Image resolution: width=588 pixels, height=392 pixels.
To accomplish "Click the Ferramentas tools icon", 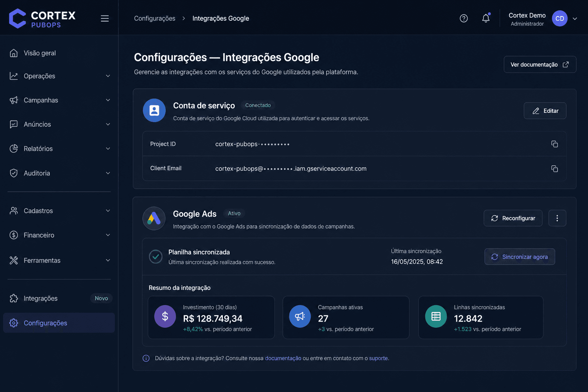I will [14, 260].
